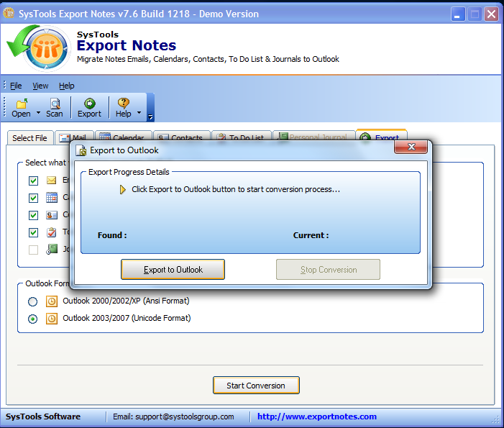Click the Scan toolbar icon
This screenshot has width=504, height=428.
click(55, 104)
